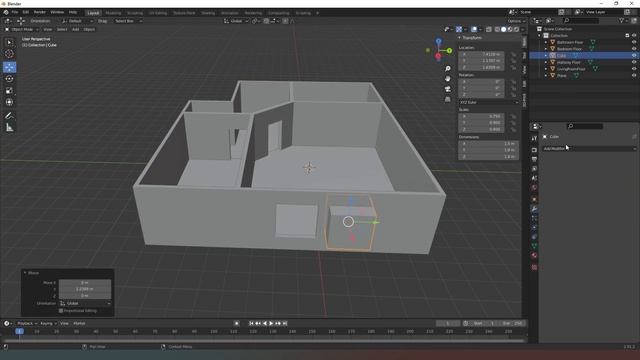Viewport: 640px width, 360px height.
Task: Choose the Measure tool
Action: click(9, 128)
